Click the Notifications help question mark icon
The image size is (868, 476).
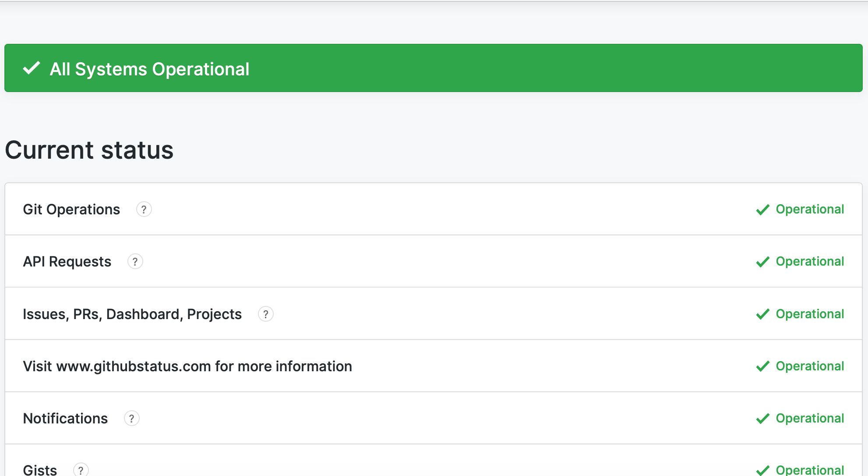click(131, 419)
